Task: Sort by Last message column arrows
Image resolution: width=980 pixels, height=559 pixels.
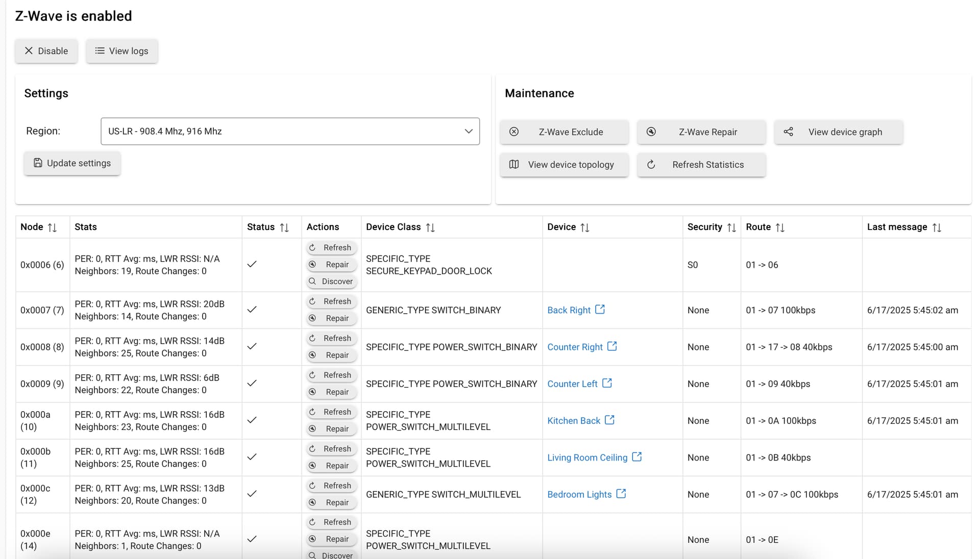Action: [937, 227]
